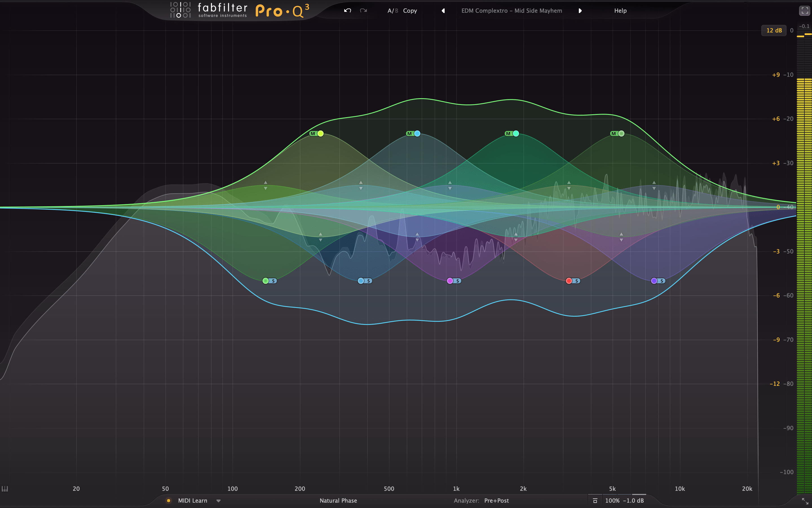The width and height of the screenshot is (812, 508).
Task: Toggle the A/B state switch
Action: pos(392,11)
